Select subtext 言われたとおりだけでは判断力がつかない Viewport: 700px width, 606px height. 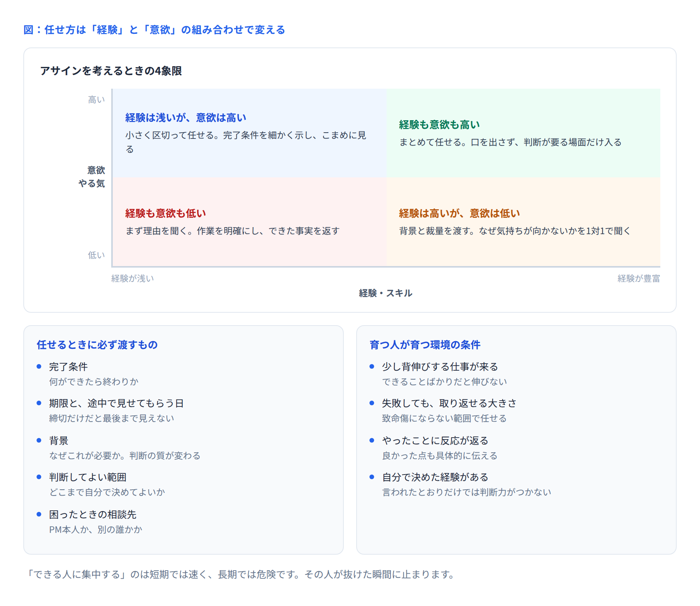coord(467,492)
